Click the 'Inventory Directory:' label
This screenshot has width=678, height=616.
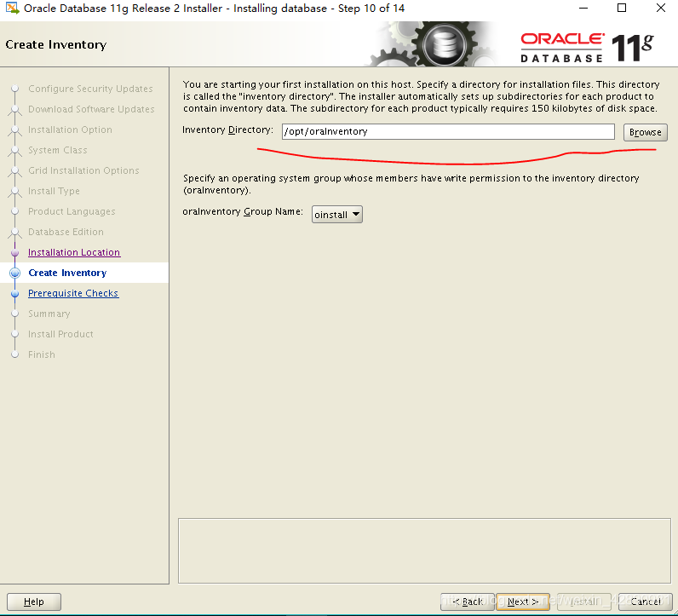[228, 130]
